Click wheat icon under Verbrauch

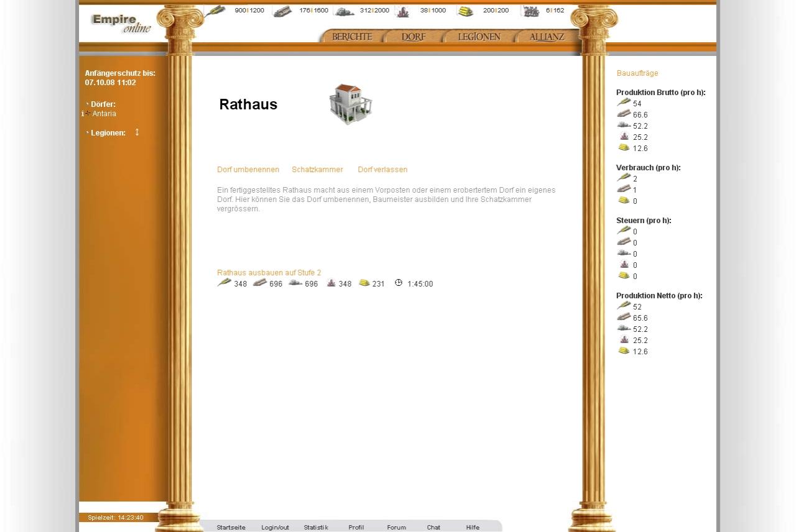coord(624,178)
